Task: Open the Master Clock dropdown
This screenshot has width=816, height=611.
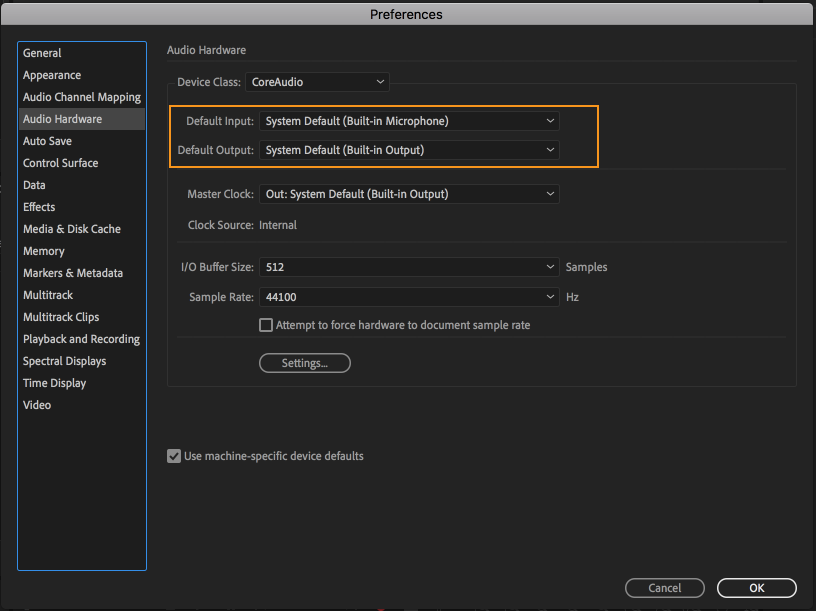Action: [409, 194]
